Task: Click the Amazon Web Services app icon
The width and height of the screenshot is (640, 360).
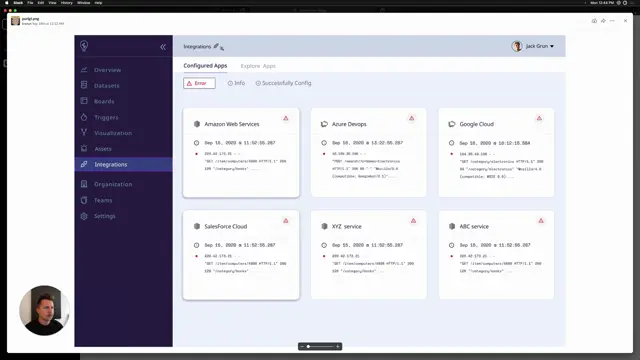Action: (x=197, y=124)
